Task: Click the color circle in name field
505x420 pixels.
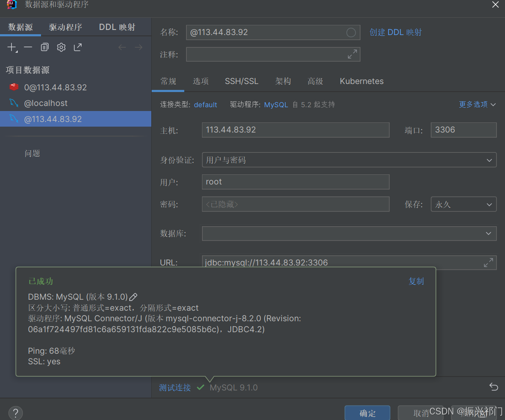Action: click(351, 33)
